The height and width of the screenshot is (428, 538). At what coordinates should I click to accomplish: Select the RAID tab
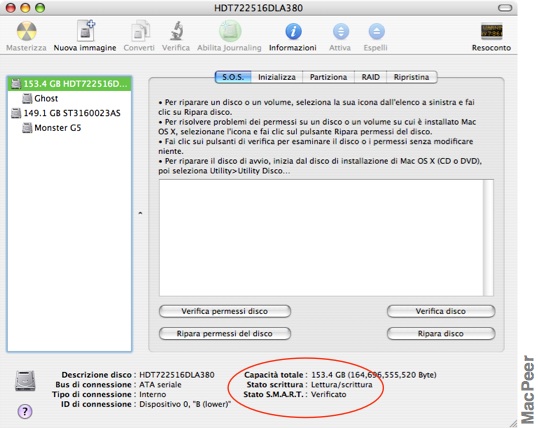[370, 77]
